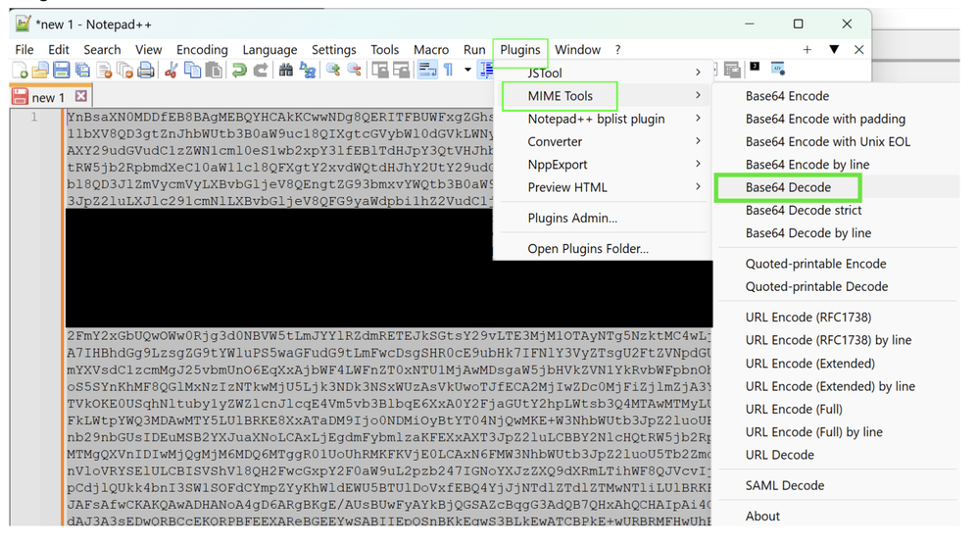Click the black square plugin toolbar icon
Image resolution: width=980 pixels, height=544 pixels.
[755, 67]
